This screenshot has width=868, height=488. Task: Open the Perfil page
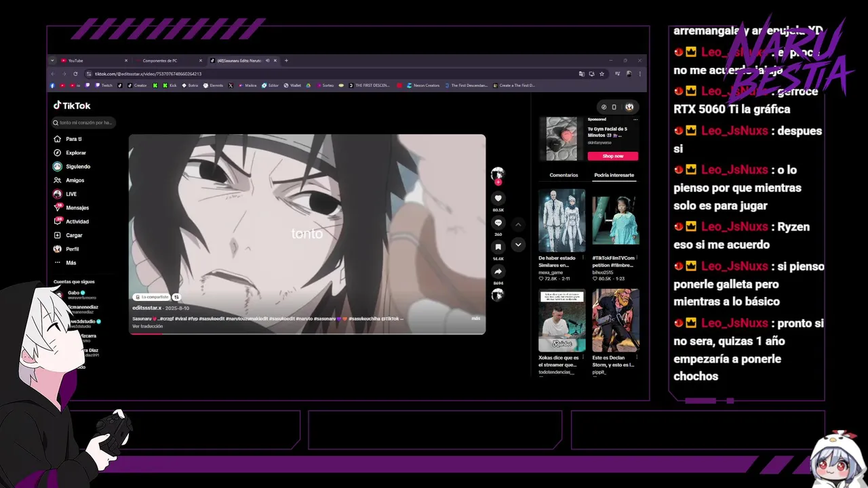(x=66, y=249)
